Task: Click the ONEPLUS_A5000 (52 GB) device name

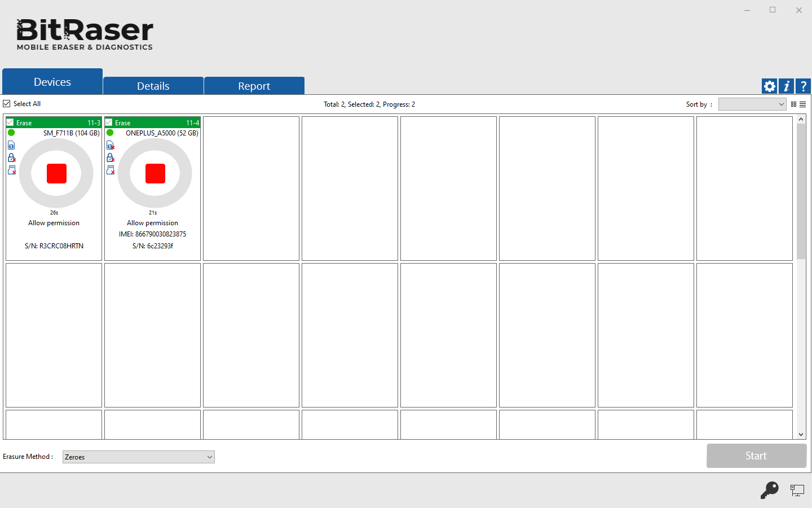Action: 162,133
